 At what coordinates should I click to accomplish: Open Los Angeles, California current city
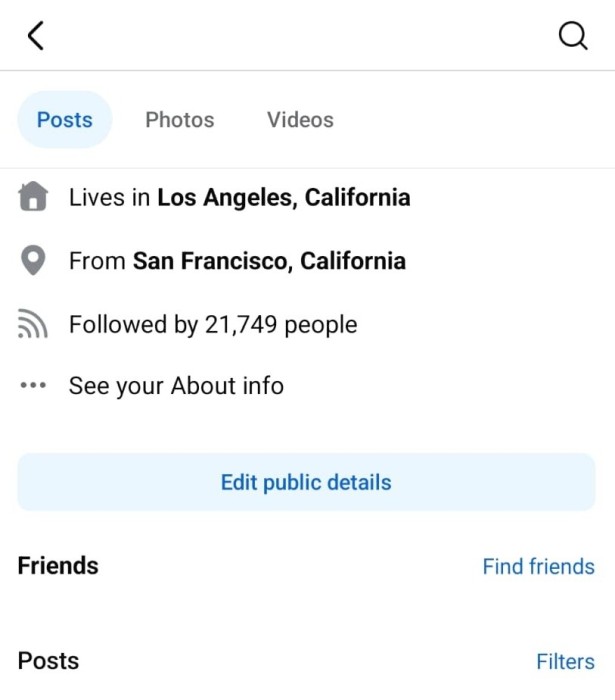(284, 197)
